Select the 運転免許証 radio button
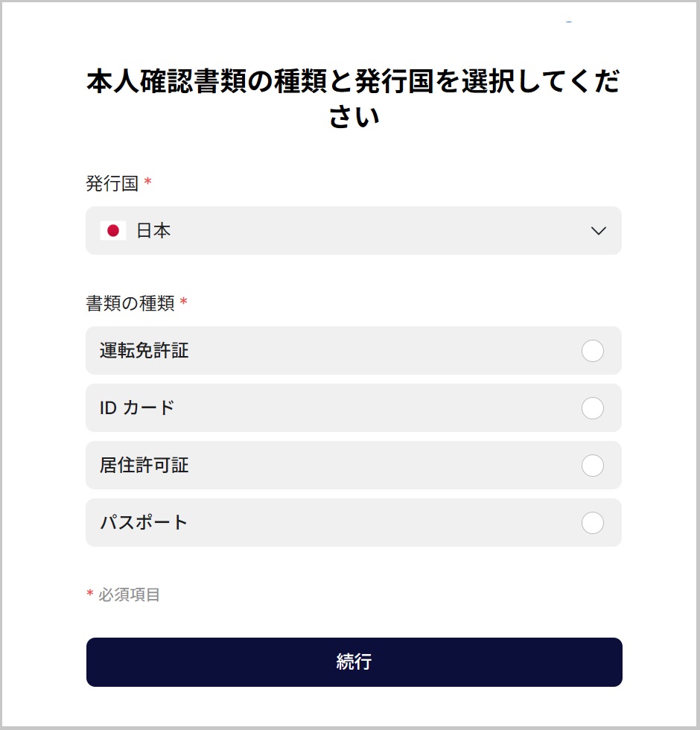This screenshot has height=730, width=700. point(592,351)
